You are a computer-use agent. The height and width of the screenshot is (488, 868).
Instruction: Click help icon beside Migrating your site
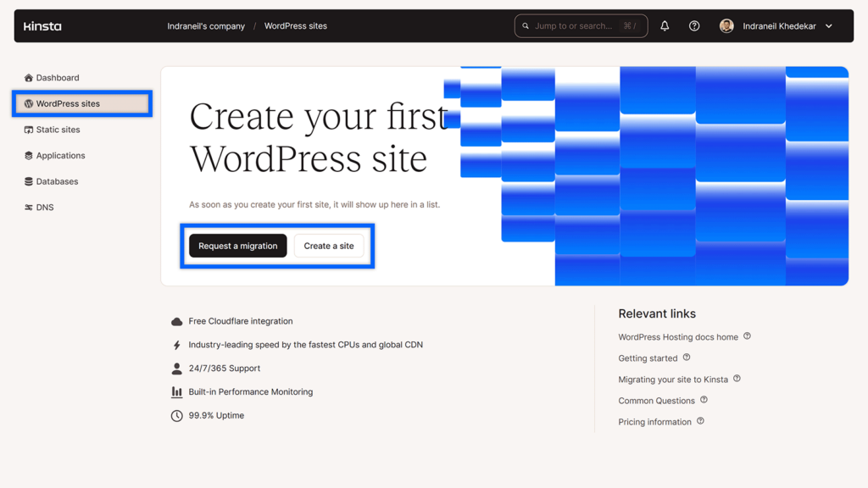[x=737, y=379]
